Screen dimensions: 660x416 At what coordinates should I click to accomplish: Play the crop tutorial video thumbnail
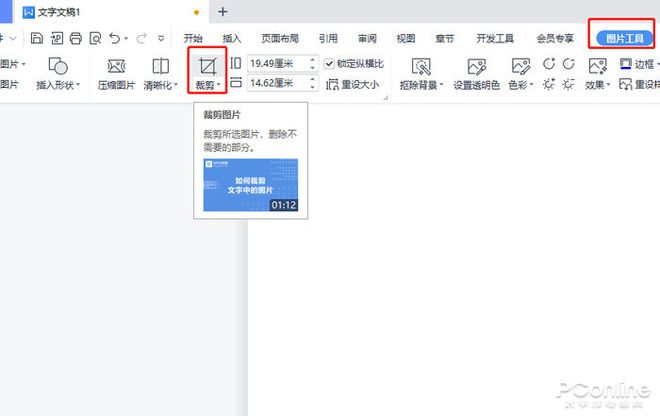click(x=250, y=184)
